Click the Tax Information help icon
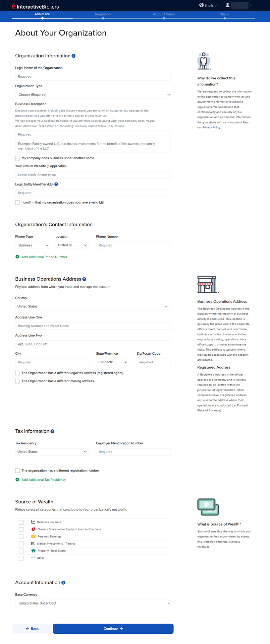This screenshot has height=644, width=270. pos(52,431)
